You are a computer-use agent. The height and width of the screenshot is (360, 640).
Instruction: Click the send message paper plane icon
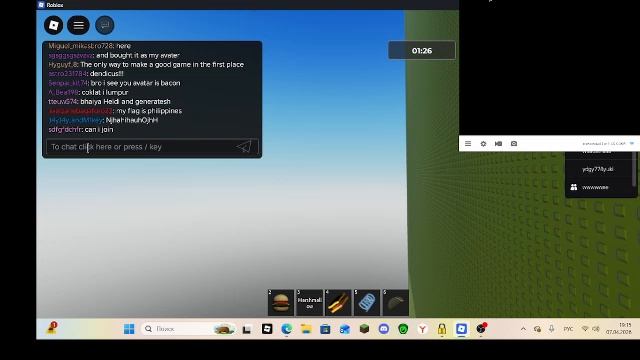point(244,147)
